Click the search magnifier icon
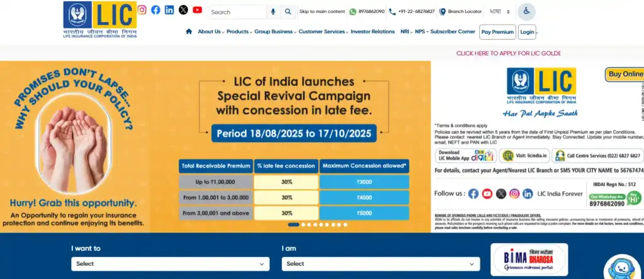 pos(287,12)
